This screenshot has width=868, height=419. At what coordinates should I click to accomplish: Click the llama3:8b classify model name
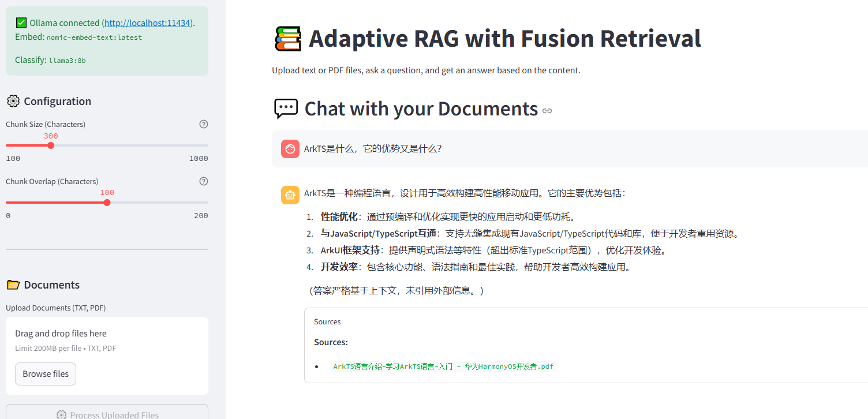point(67,60)
